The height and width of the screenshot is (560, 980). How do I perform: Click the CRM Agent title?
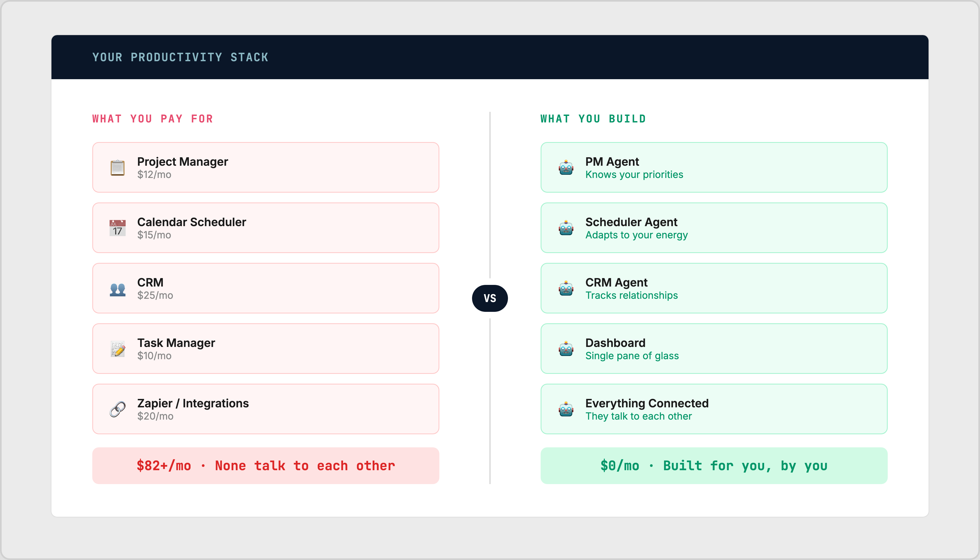point(616,282)
